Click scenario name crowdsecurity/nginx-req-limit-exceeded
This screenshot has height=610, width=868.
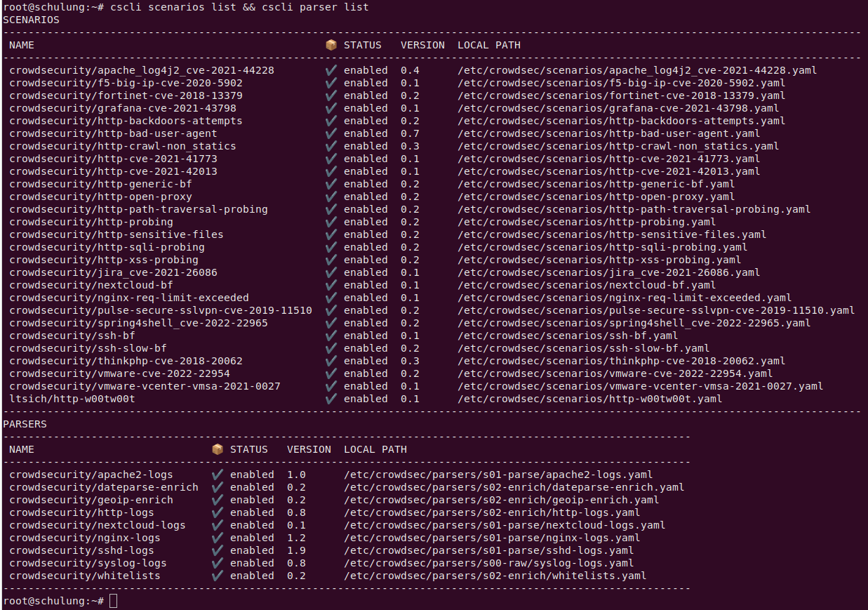pyautogui.click(x=129, y=298)
